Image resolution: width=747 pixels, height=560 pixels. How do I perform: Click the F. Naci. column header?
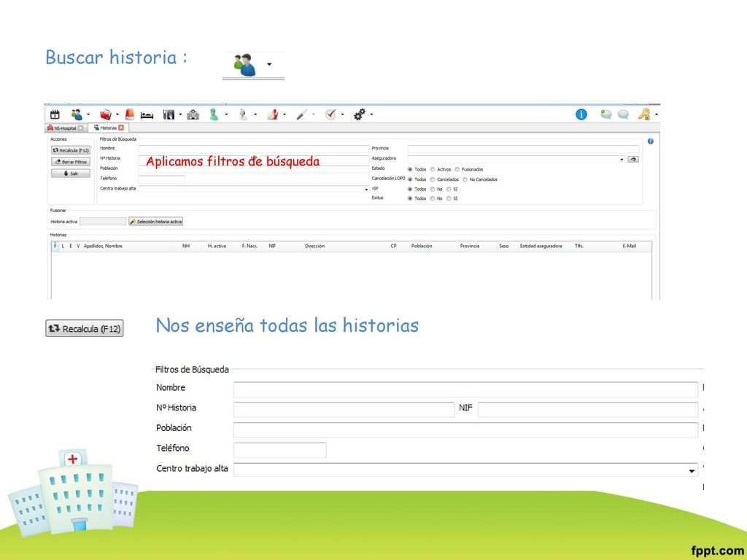click(x=249, y=246)
